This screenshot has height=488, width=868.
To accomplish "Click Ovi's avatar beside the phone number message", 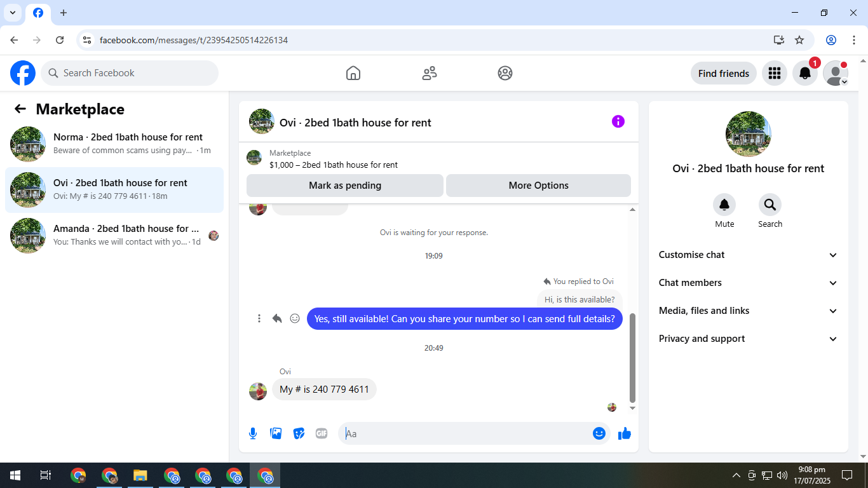I will pos(258,391).
